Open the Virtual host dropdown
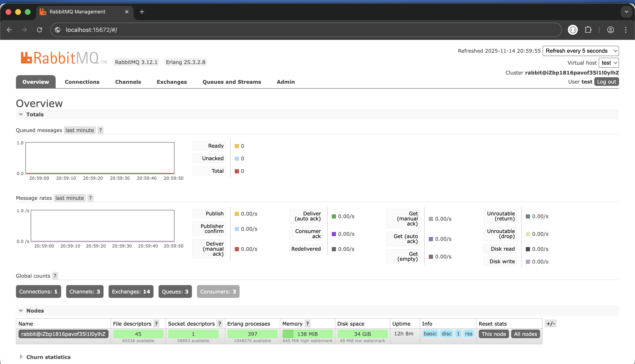Viewport: 635px width, 364px height. pyautogui.click(x=609, y=63)
